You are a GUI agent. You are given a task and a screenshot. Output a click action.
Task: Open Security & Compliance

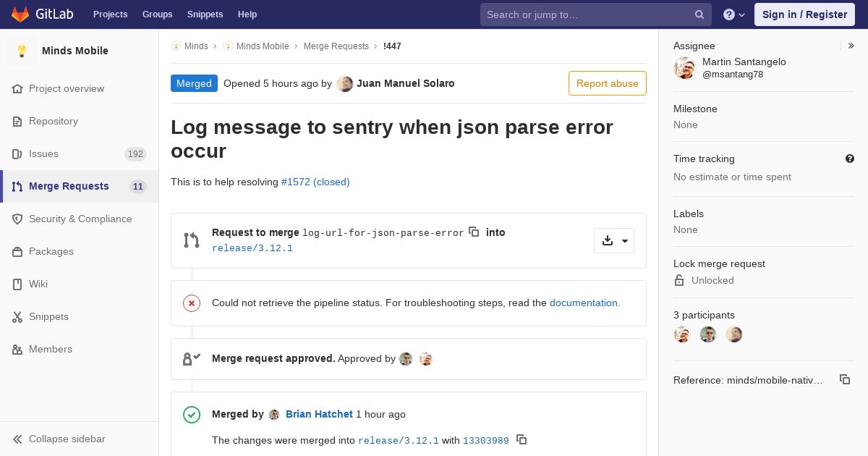(x=80, y=219)
